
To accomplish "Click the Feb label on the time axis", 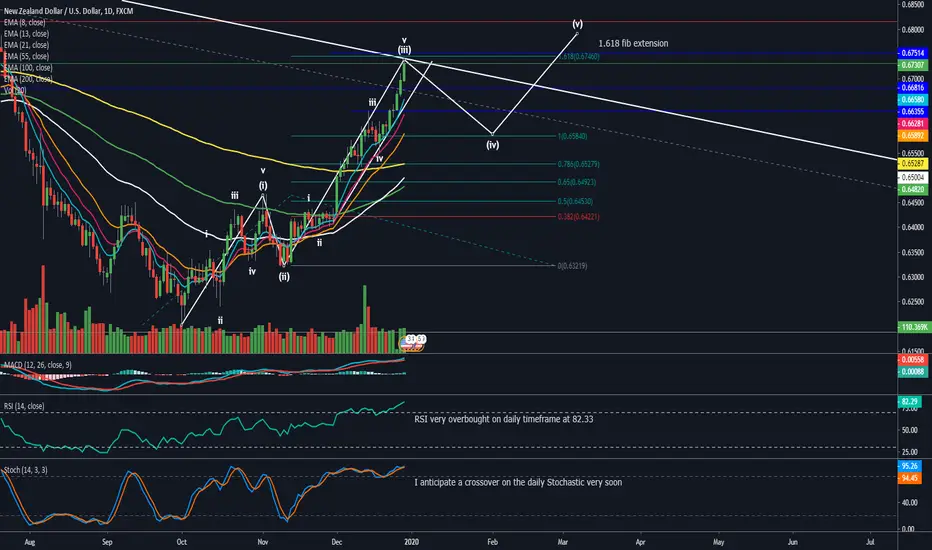I will pos(492,542).
